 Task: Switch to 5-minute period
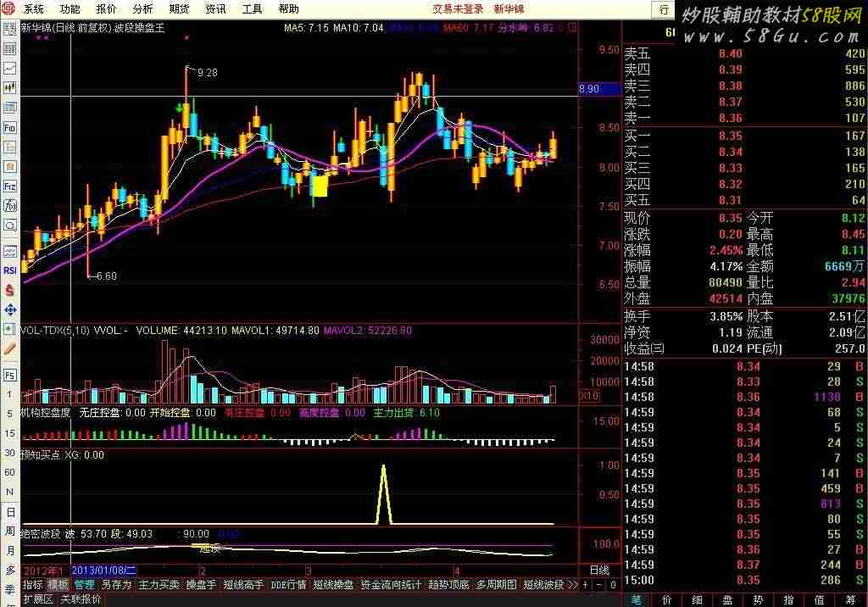(x=10, y=414)
